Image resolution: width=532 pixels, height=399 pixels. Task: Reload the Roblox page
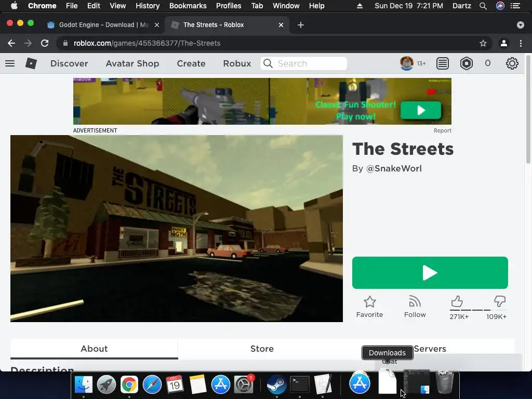tap(45, 43)
